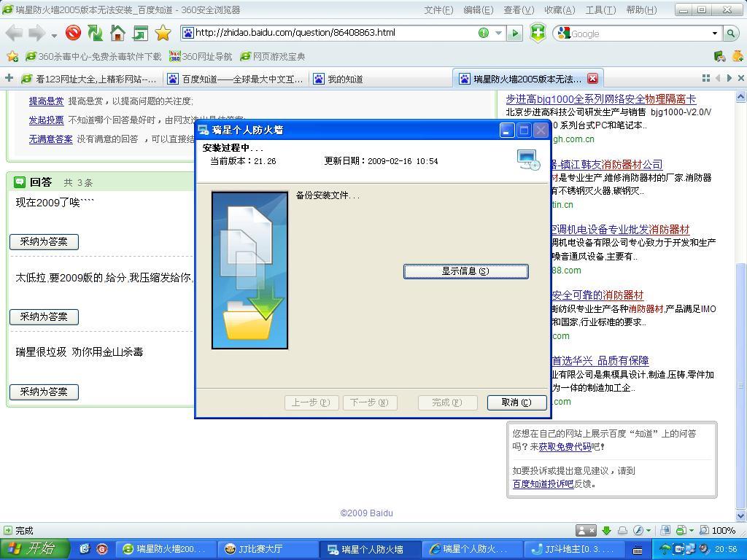Click the 360 green shield icon
This screenshot has height=560, width=747.
pos(538,34)
